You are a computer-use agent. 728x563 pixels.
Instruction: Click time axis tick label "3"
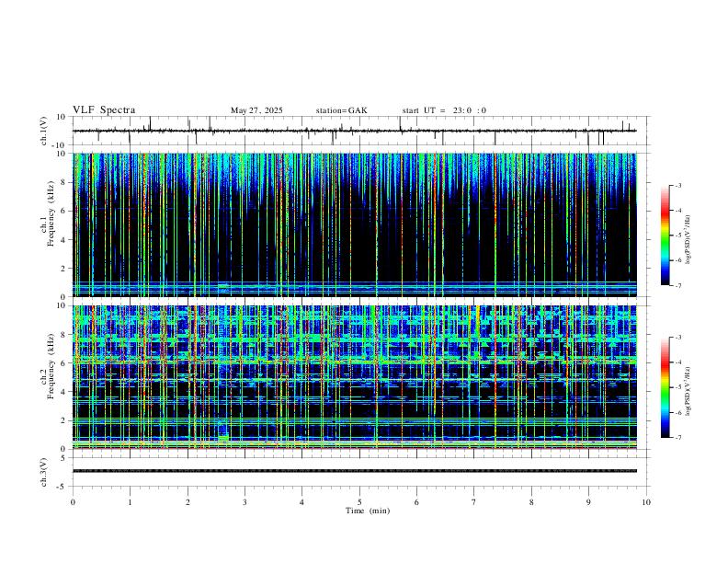[245, 502]
